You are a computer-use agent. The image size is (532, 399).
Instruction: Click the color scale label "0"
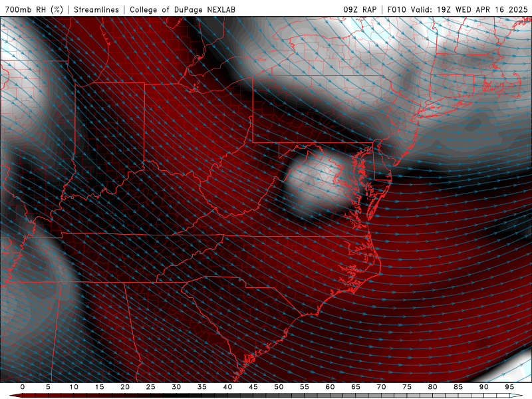23,387
